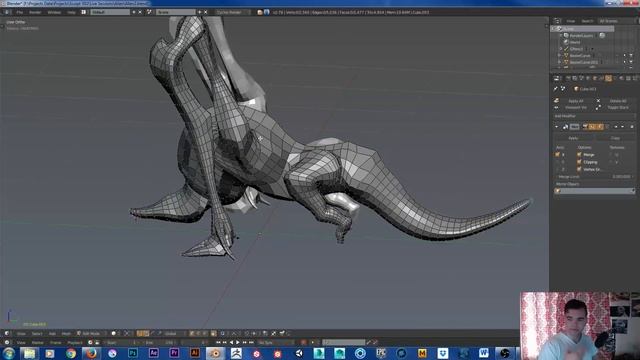Screen dimensions: 640x360
Task: Open the Window menu
Action: 54,12
